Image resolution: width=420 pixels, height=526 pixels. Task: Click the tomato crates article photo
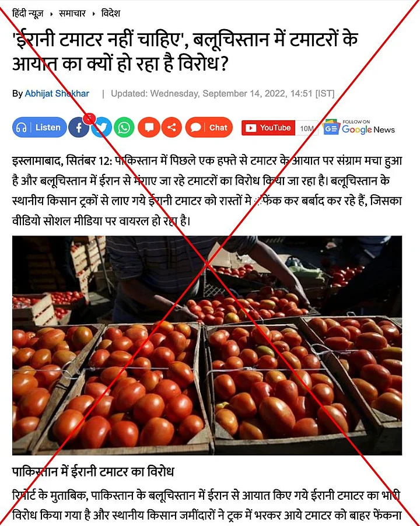(207, 345)
